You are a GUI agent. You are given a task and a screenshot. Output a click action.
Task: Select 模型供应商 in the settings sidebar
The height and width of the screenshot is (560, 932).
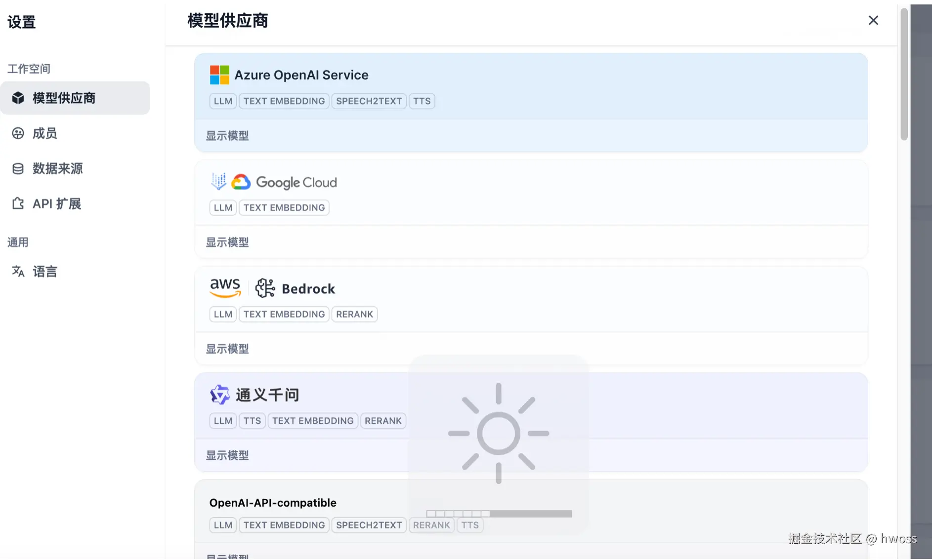(64, 98)
